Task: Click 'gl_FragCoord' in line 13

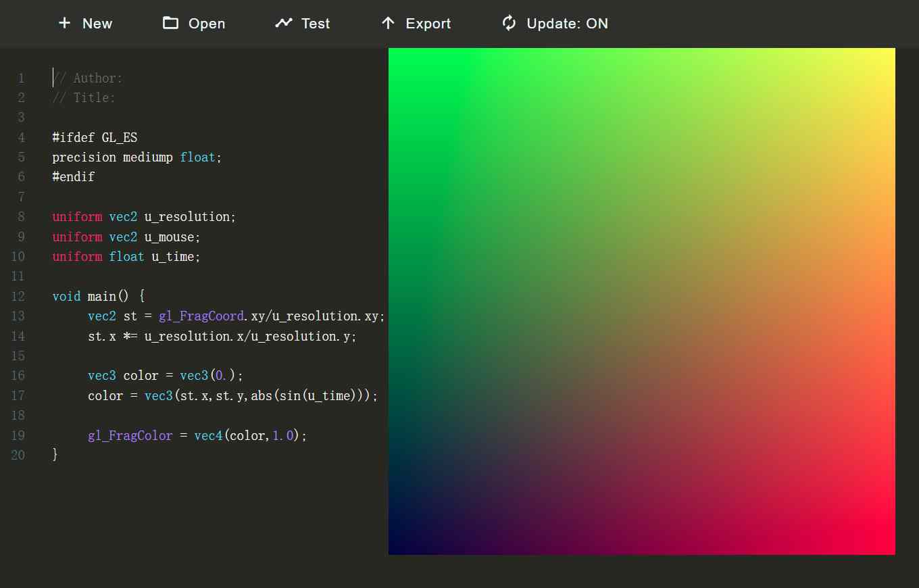Action: (201, 316)
